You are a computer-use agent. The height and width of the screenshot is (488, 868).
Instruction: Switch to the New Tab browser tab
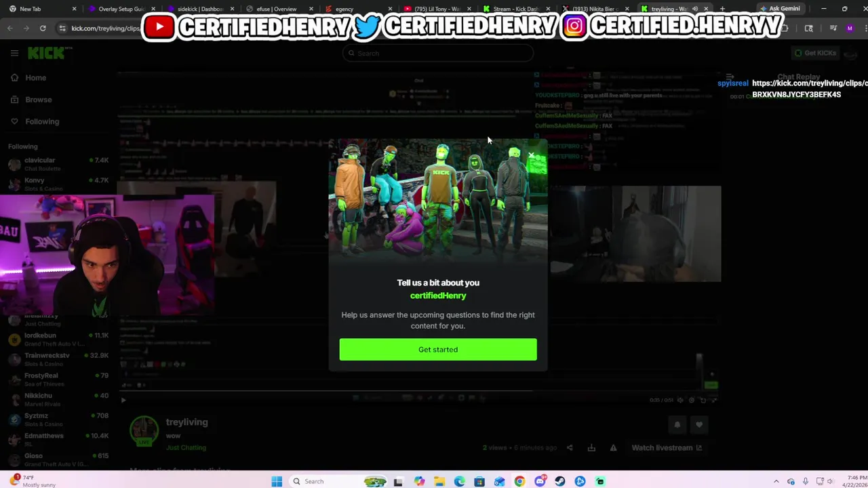(x=43, y=9)
